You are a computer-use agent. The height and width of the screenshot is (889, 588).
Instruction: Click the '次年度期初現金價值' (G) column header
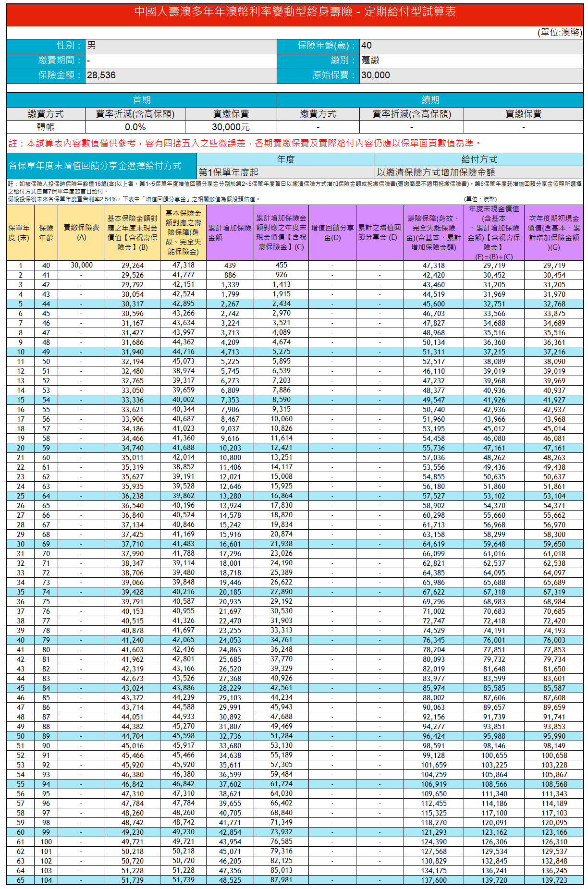(x=554, y=233)
